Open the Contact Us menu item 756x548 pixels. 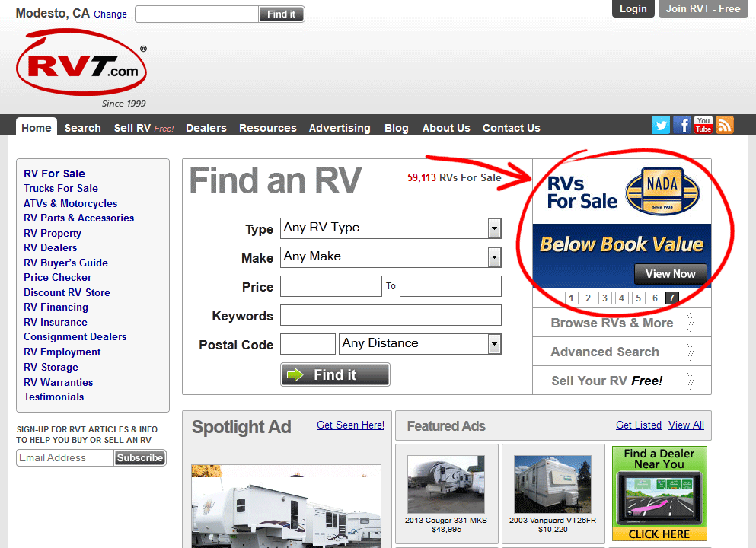click(511, 128)
